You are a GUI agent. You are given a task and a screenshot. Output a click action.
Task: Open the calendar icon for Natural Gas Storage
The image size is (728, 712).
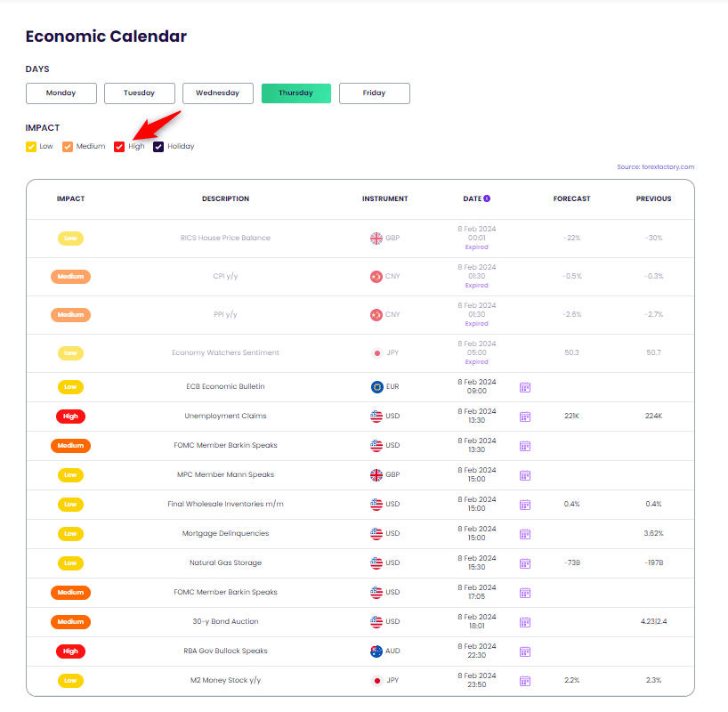tap(525, 563)
